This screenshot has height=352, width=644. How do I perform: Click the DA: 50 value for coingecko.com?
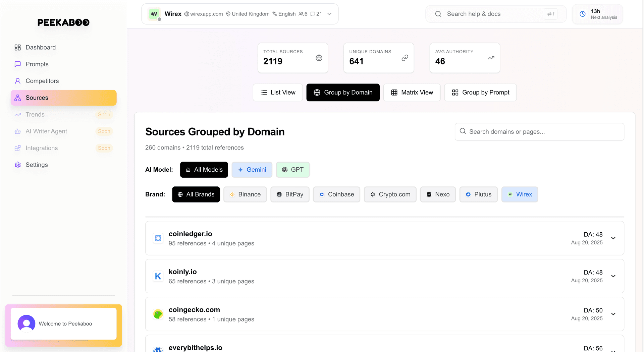point(593,310)
